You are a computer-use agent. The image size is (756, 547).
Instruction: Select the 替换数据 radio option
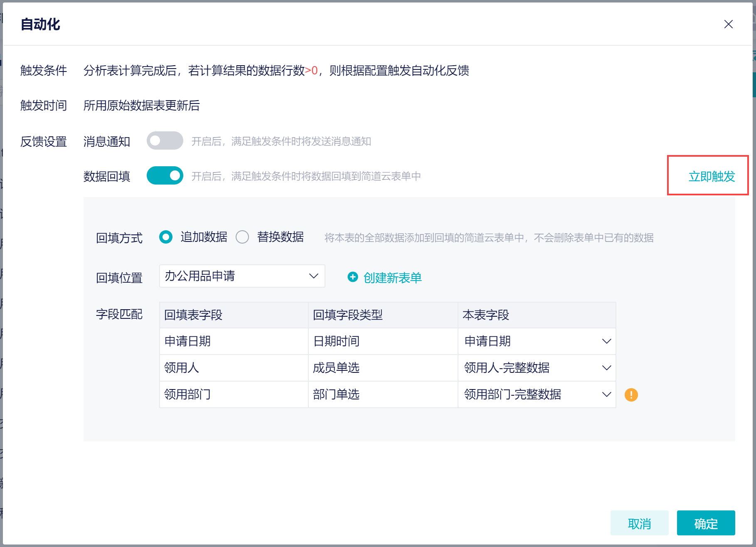pos(242,237)
